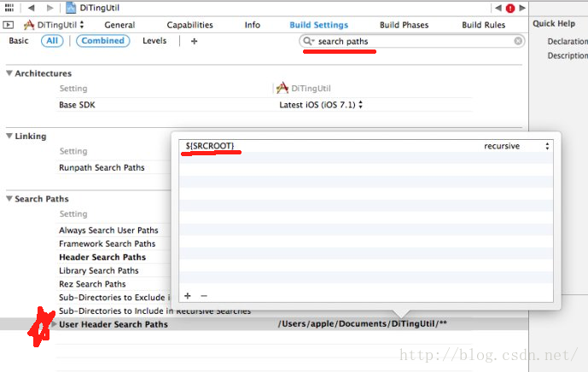Add a build setting with plus button
The image size is (588, 372).
click(x=194, y=41)
